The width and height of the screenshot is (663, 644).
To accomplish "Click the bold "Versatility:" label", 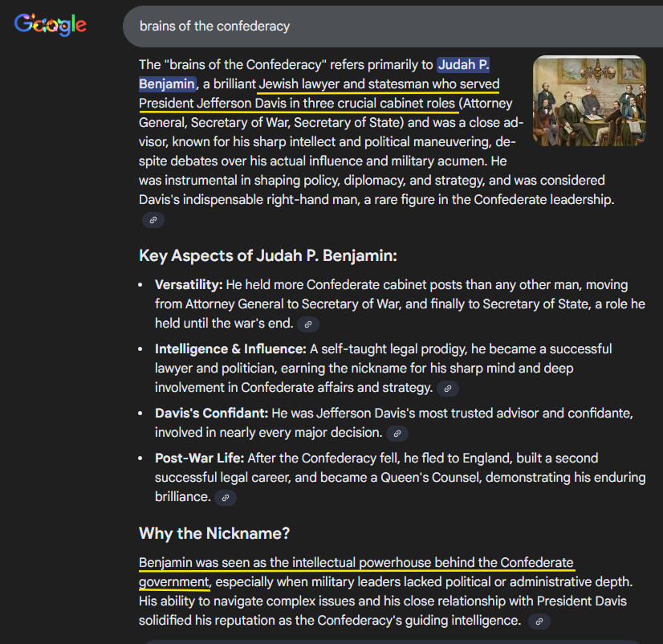I will (x=189, y=285).
